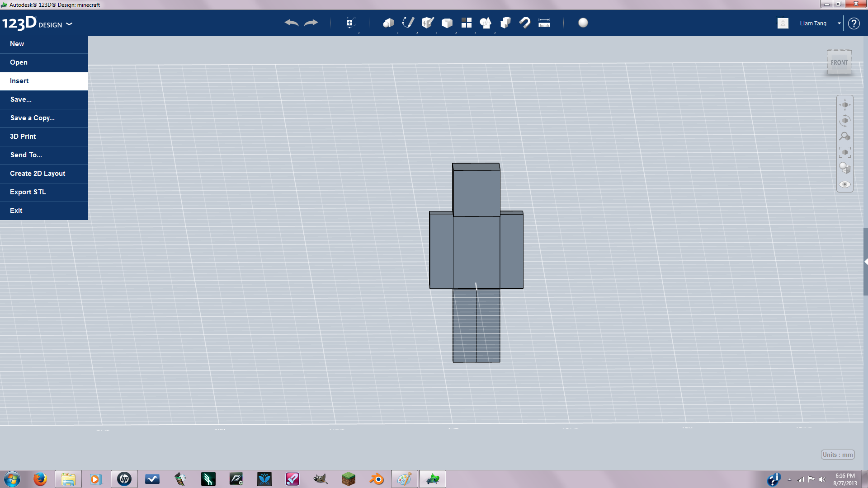Click the Fit view navigation icon

pyautogui.click(x=845, y=152)
